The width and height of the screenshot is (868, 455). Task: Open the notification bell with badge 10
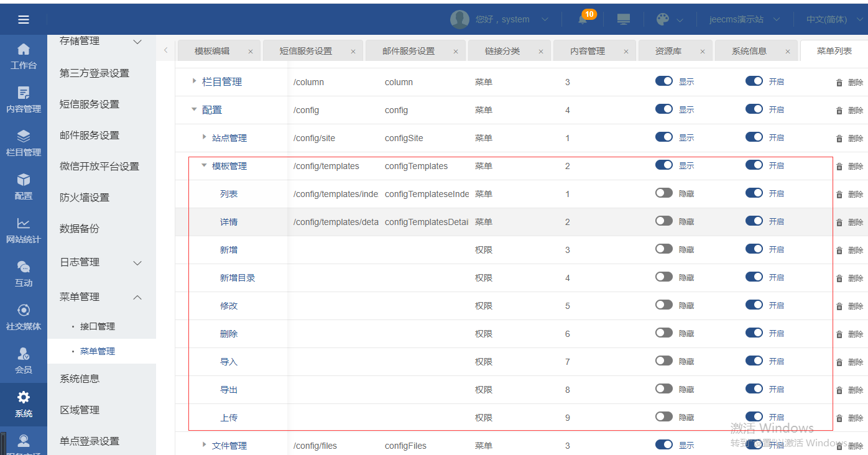[x=583, y=19]
